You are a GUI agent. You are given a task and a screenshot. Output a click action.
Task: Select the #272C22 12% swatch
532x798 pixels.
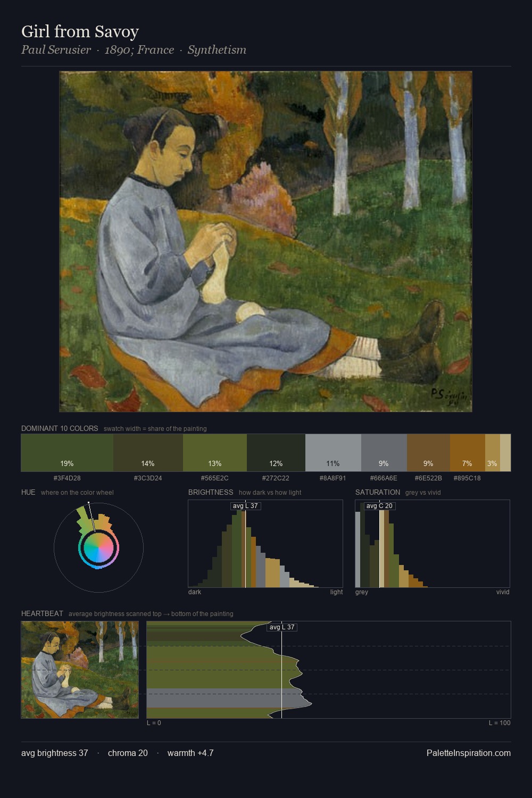276,453
